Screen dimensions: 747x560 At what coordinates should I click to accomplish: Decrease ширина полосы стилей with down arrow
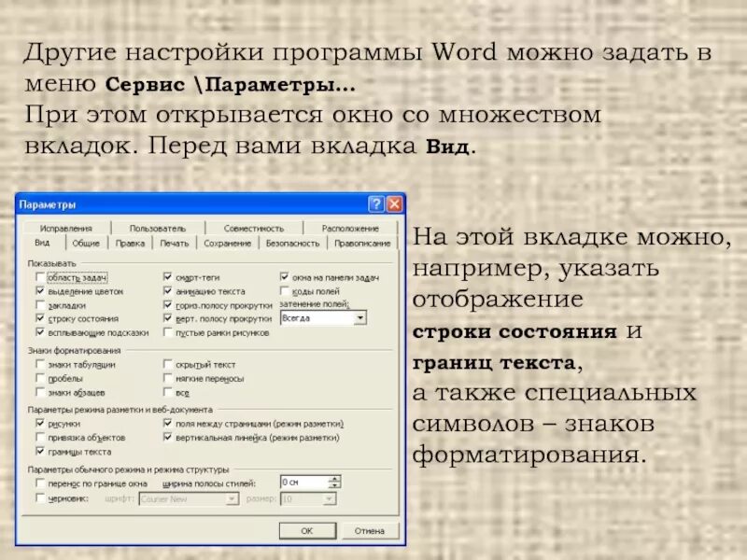[335, 485]
